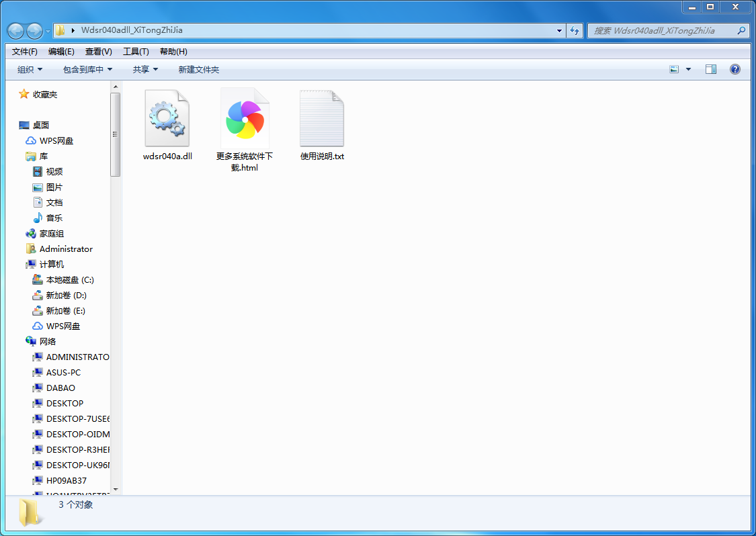Open the 共享 dropdown
756x536 pixels.
point(146,69)
